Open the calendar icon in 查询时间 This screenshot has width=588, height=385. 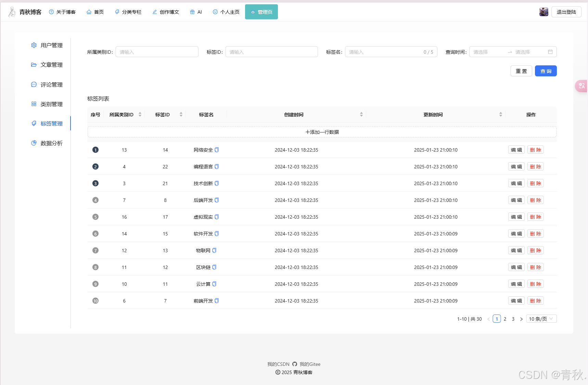click(550, 52)
